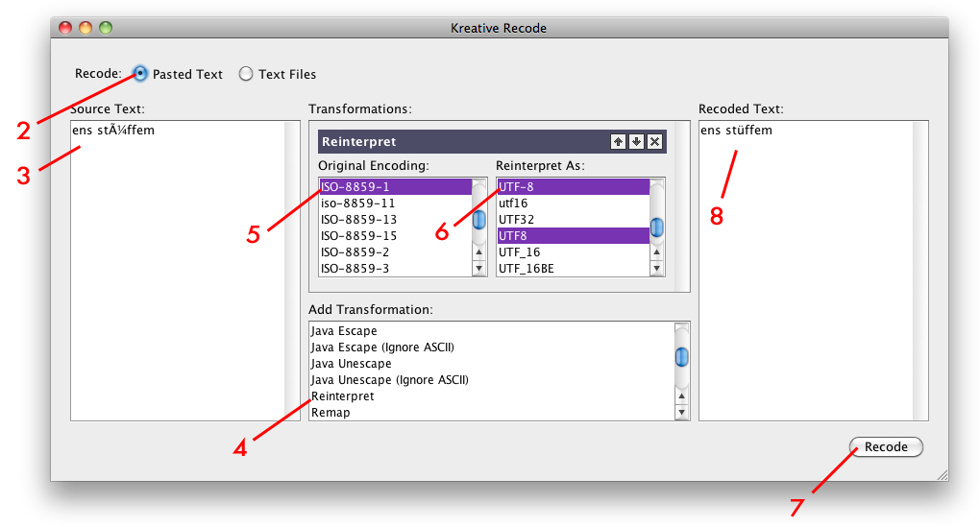
Task: Select ISO-8859-2 original encoding
Action: [395, 252]
